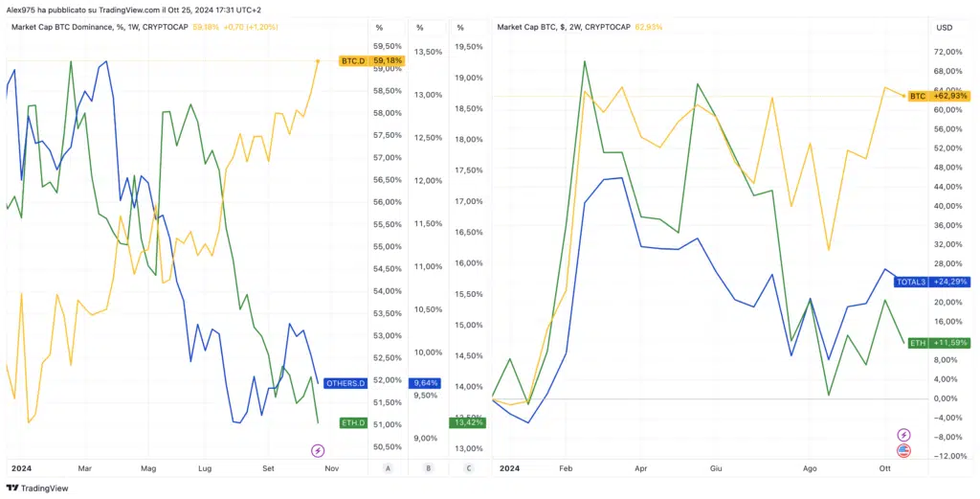Open the left chart title Market Cap BTC Dominance
Viewport: 980px width, 499px height.
(x=93, y=27)
